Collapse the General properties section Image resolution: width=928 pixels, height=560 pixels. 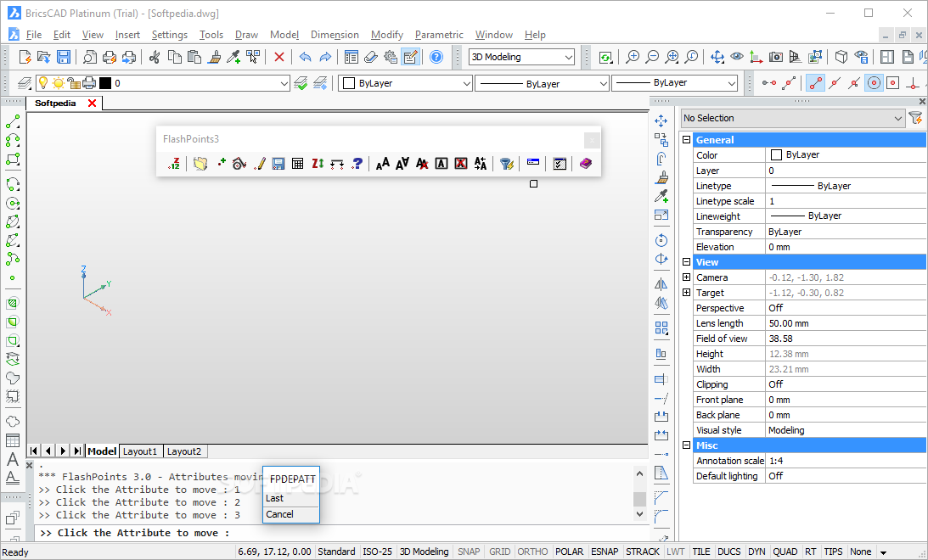(x=686, y=140)
